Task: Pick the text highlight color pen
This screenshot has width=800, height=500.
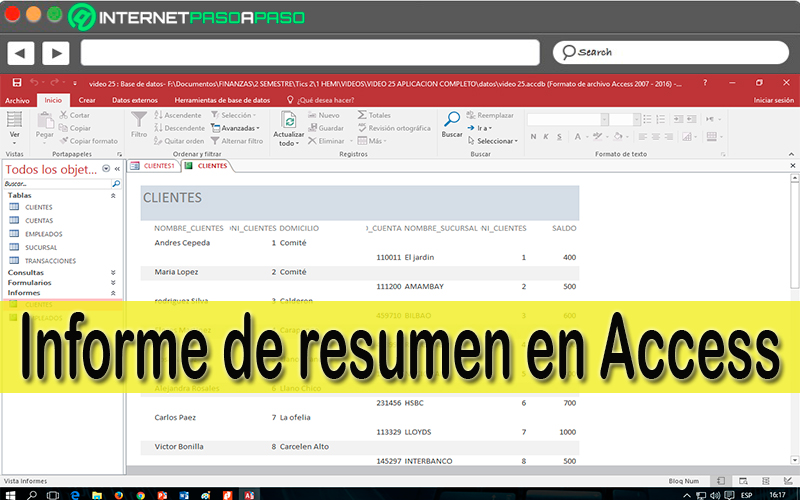Action: coord(597,137)
